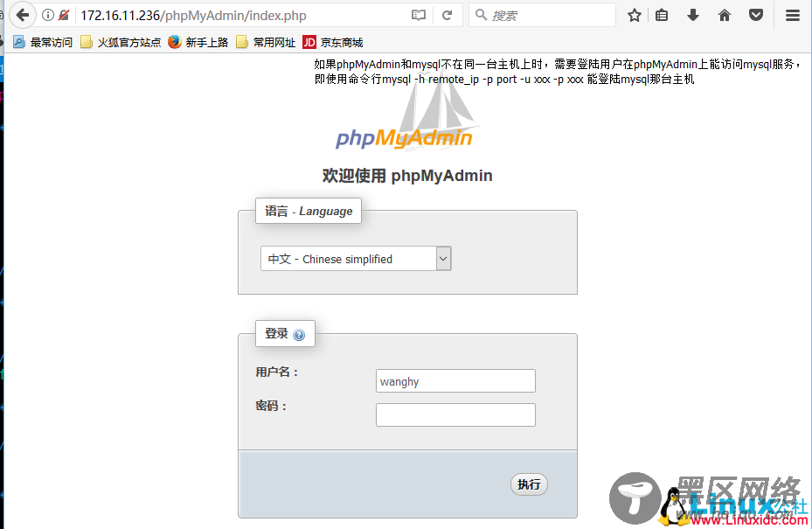812x529 pixels.
Task: Open 京东商城 bookmark
Action: 332,43
